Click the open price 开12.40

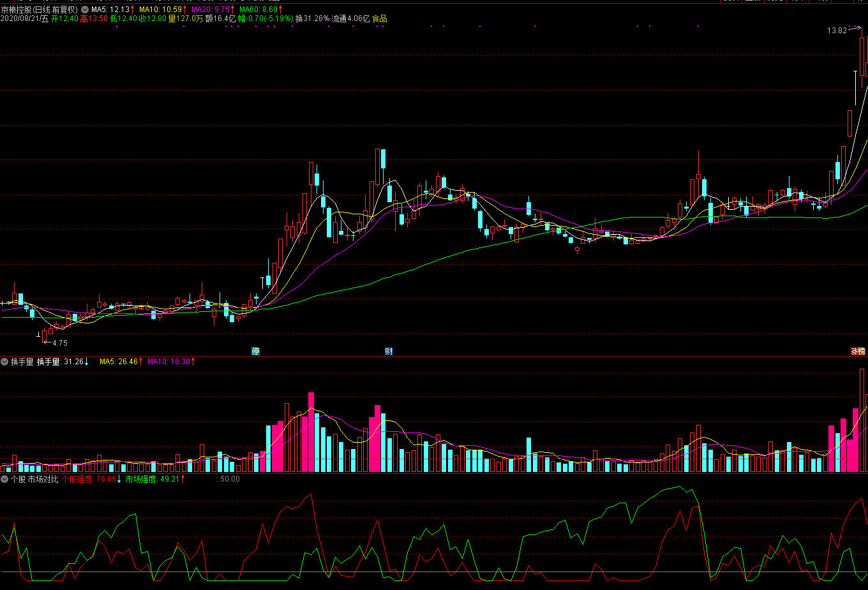point(64,18)
